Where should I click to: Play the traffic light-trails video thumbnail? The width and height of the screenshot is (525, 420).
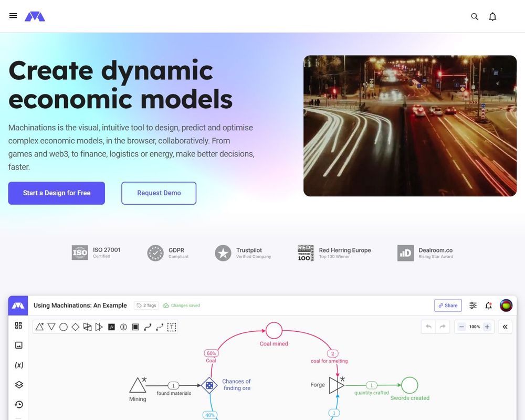click(x=410, y=126)
